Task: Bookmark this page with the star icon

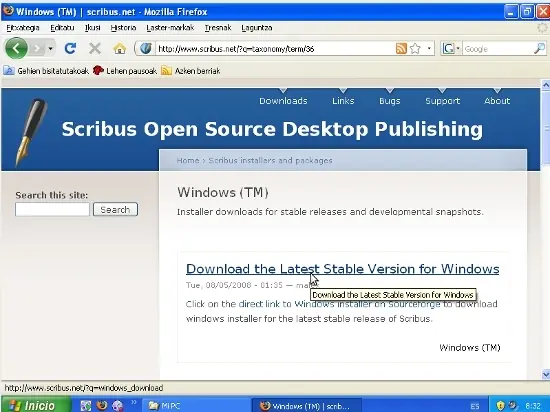Action: coord(415,48)
